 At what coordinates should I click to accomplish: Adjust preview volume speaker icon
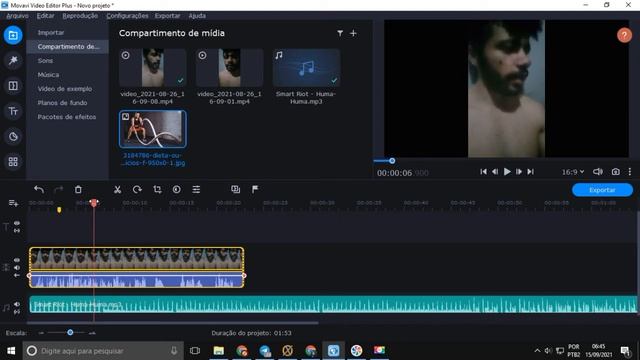click(x=598, y=172)
